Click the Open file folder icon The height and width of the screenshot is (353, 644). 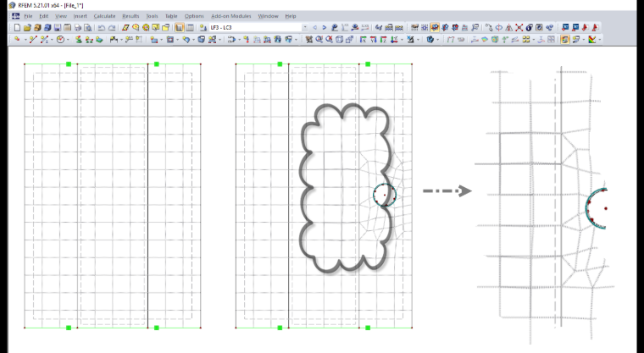(x=27, y=27)
